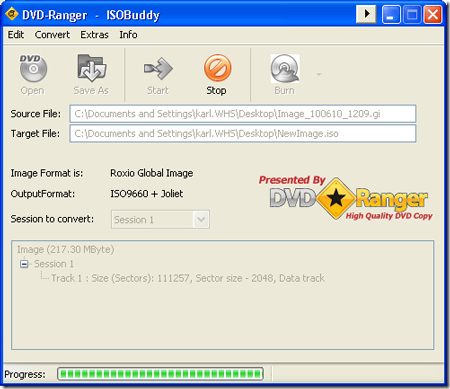Click the DVD-Ranger star logo banner
Image resolution: width=450 pixels, height=389 pixels.
(346, 198)
